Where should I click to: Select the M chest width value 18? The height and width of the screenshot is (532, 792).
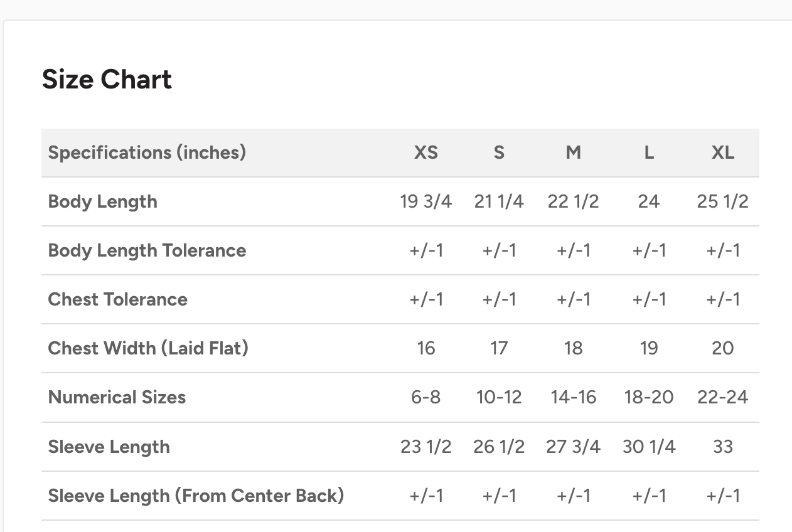click(x=573, y=348)
